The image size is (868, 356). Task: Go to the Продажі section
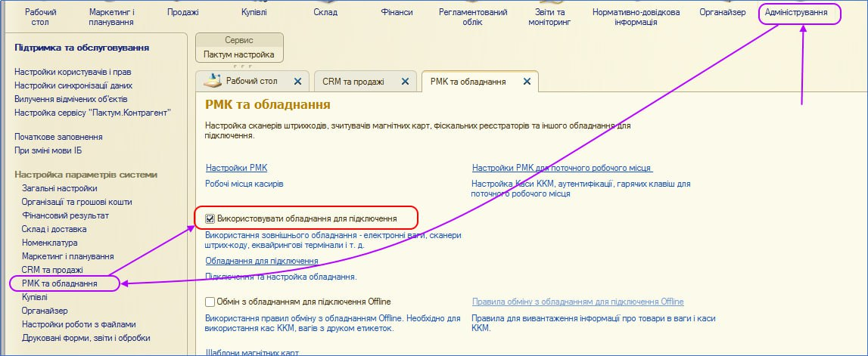[x=182, y=13]
